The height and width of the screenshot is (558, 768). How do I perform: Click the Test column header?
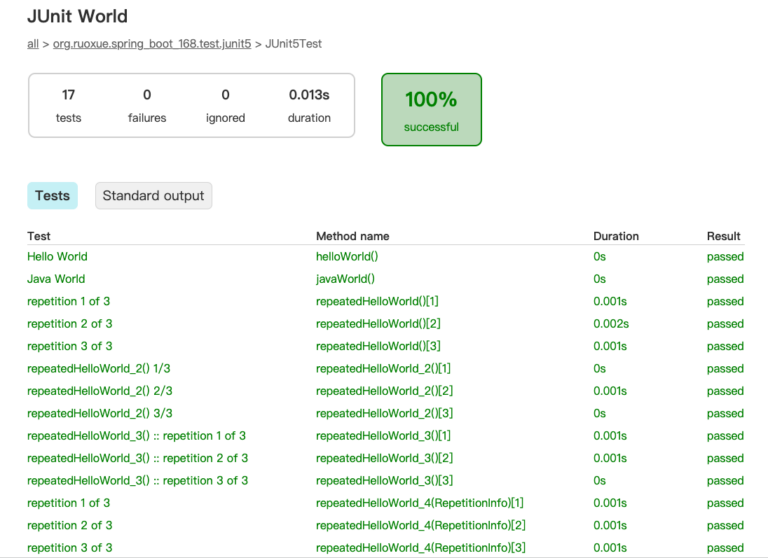coord(39,236)
